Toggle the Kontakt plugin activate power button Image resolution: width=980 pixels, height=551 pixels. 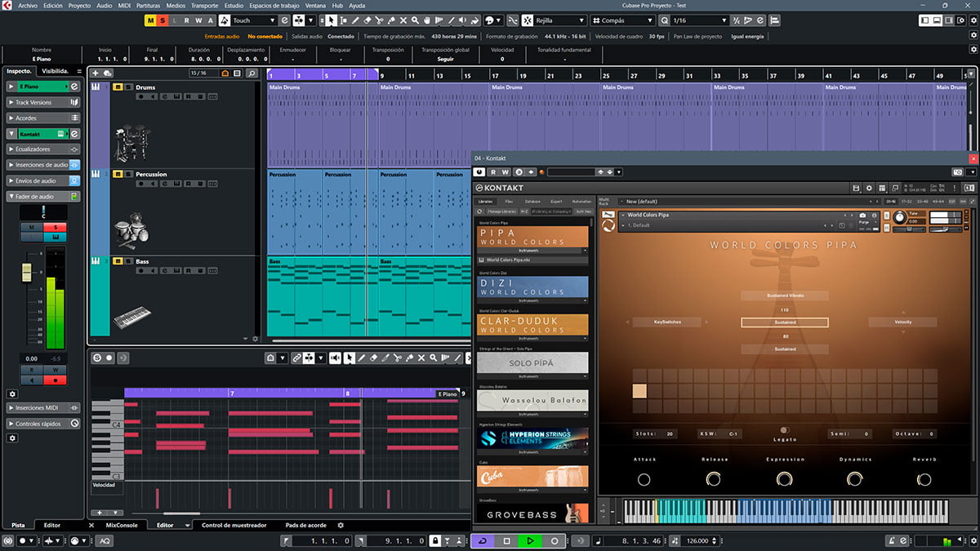point(479,172)
